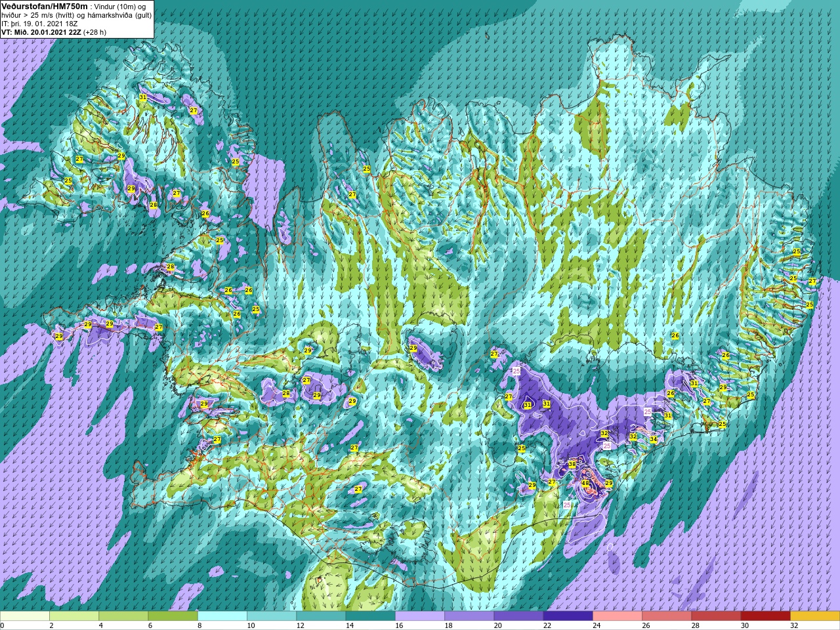This screenshot has width=840, height=630.
Task: Click the Veðurstofan/HM750m title text
Action: (45, 6)
